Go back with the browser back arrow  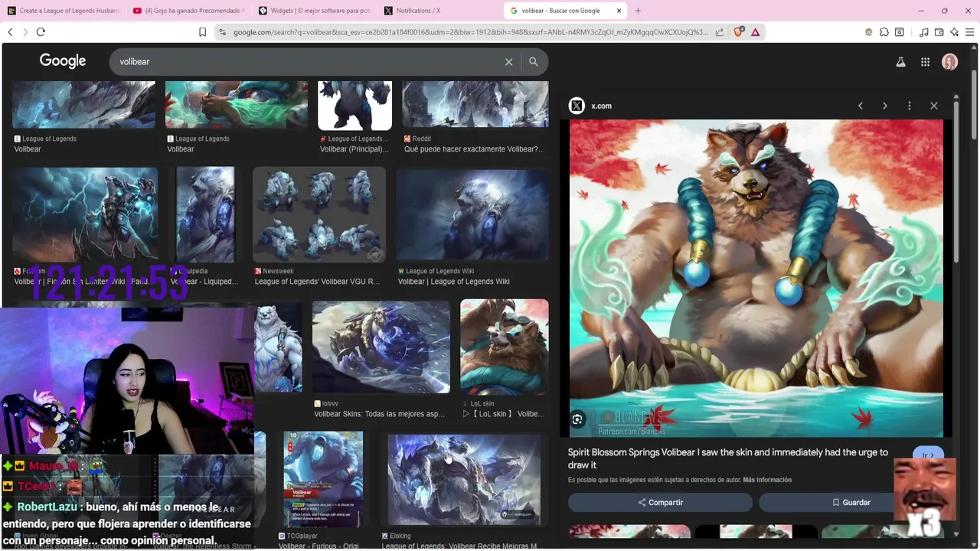click(x=10, y=32)
